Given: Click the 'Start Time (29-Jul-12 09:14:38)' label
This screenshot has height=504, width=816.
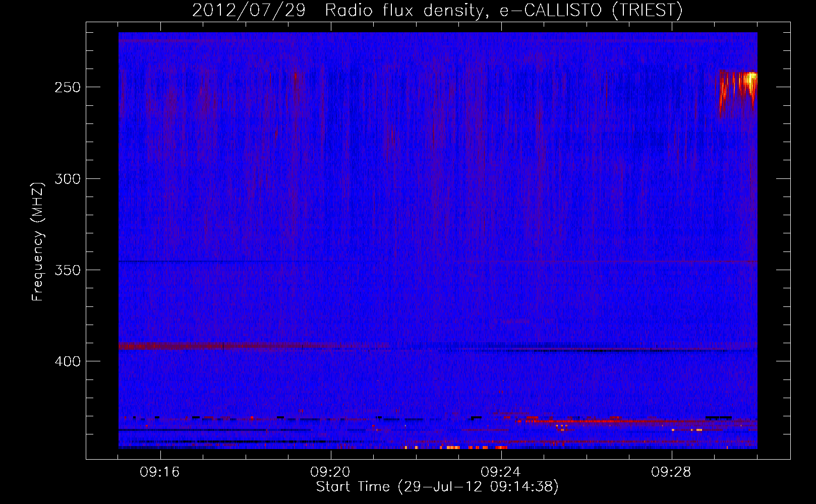Looking at the screenshot, I should pos(437,487).
